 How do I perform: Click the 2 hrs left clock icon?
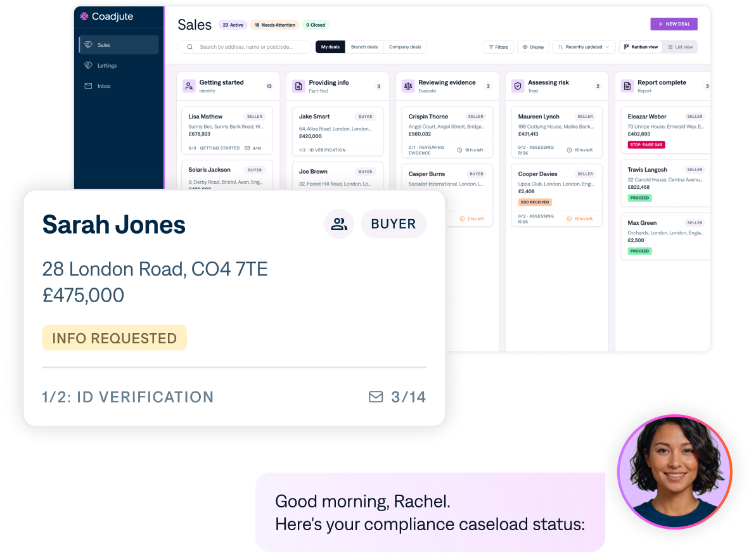462,219
